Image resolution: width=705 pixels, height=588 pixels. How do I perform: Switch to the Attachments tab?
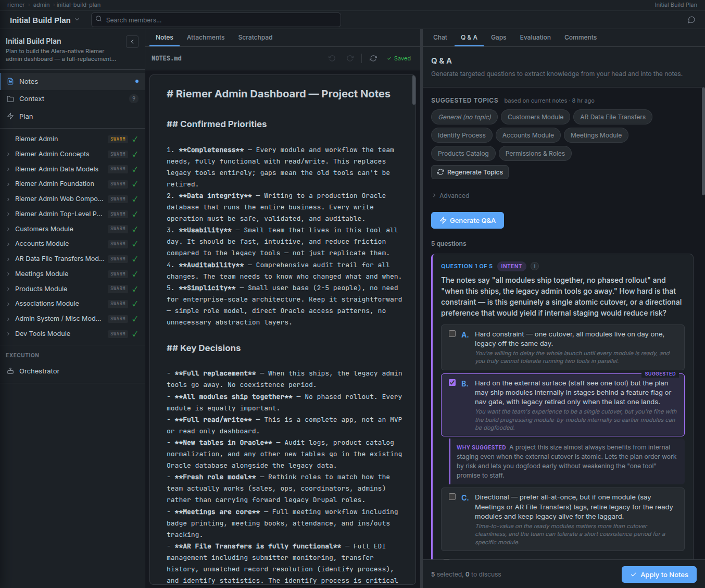point(206,37)
